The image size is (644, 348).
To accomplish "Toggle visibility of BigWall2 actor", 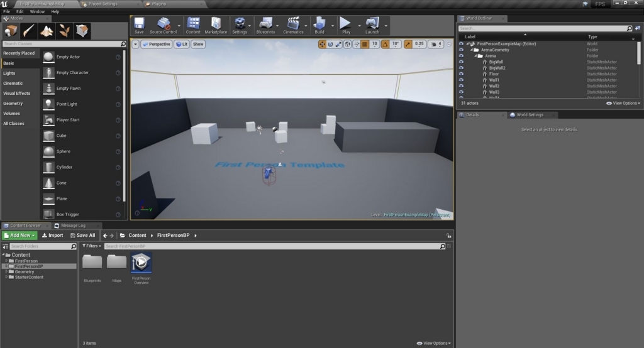I will tap(461, 68).
